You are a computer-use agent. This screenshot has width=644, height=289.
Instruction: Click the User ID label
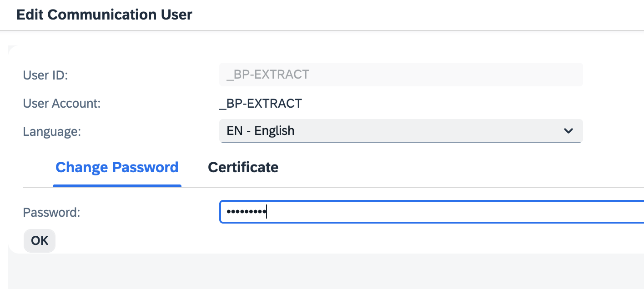45,75
